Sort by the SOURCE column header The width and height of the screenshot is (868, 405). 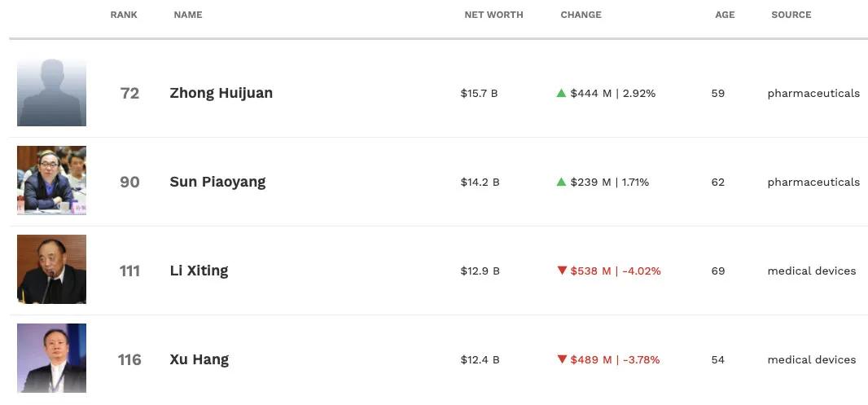tap(791, 15)
